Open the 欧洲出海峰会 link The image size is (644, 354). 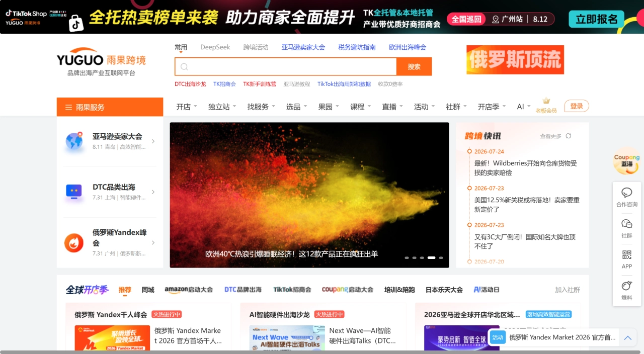[408, 47]
